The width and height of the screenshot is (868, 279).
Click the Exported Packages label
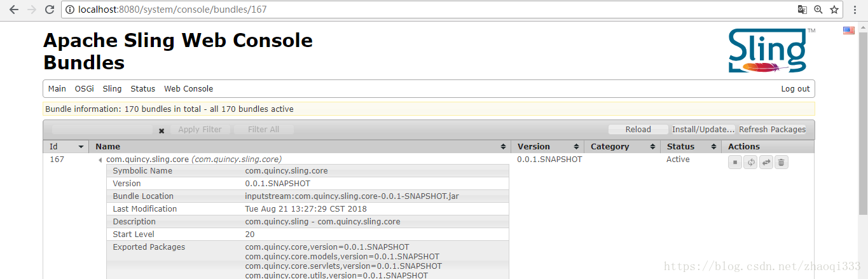149,247
